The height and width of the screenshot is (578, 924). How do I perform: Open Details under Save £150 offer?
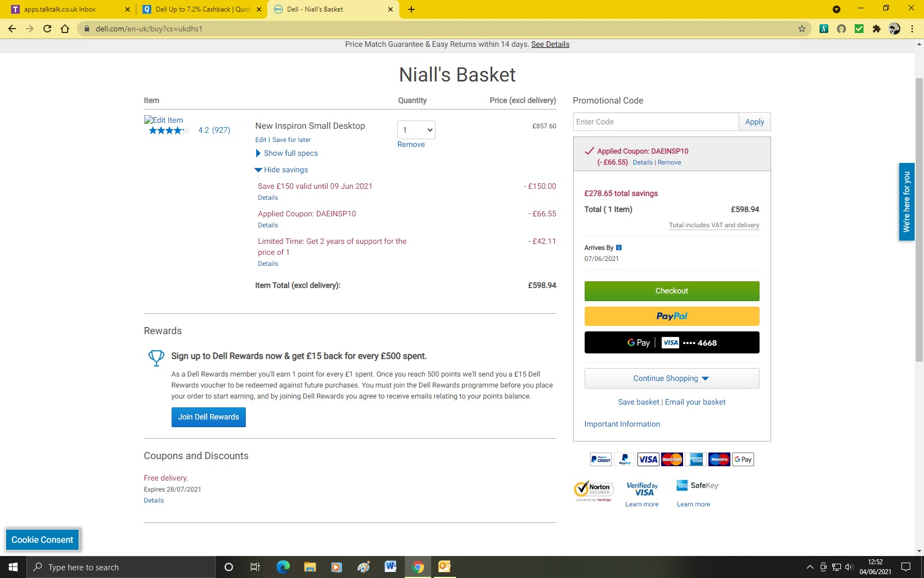pos(268,198)
